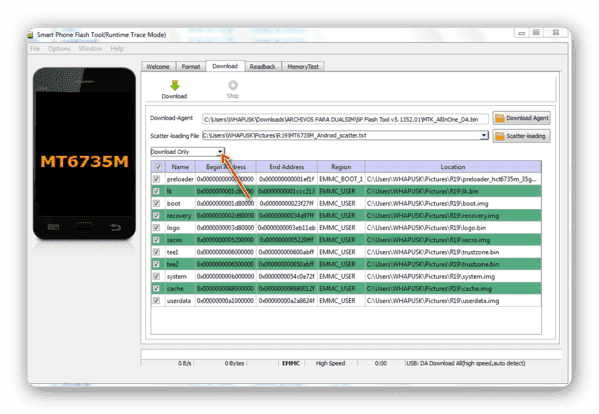Uncheck the logo partition checkbox
Image resolution: width=599 pixels, height=414 pixels.
tap(156, 228)
